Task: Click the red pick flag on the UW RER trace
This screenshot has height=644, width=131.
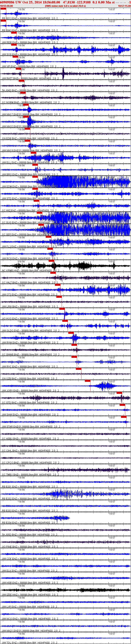Action: point(14,32)
